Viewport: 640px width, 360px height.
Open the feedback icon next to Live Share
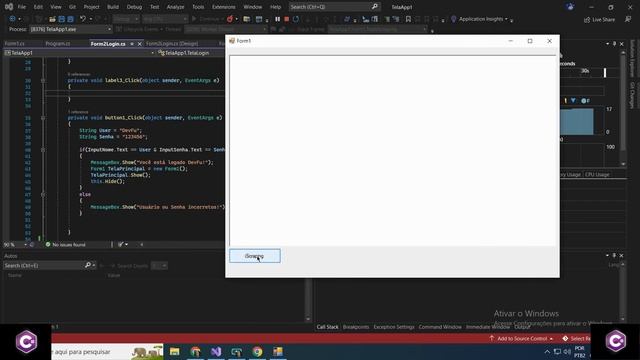pos(628,19)
